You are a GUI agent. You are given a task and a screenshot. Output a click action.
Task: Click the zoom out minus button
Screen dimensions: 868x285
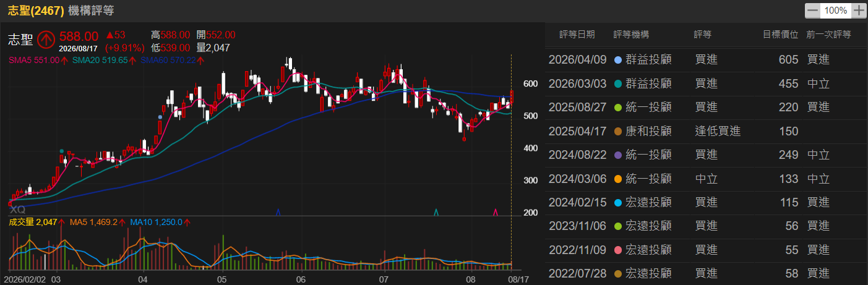[x=813, y=11]
